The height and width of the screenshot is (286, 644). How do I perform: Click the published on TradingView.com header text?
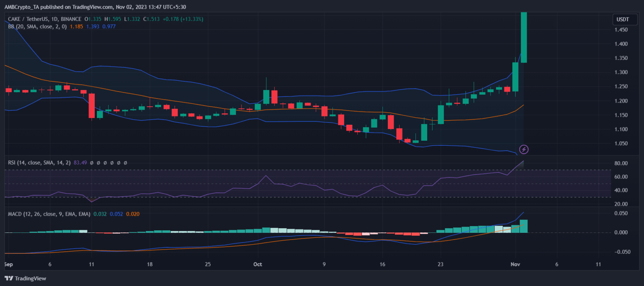pyautogui.click(x=71, y=7)
